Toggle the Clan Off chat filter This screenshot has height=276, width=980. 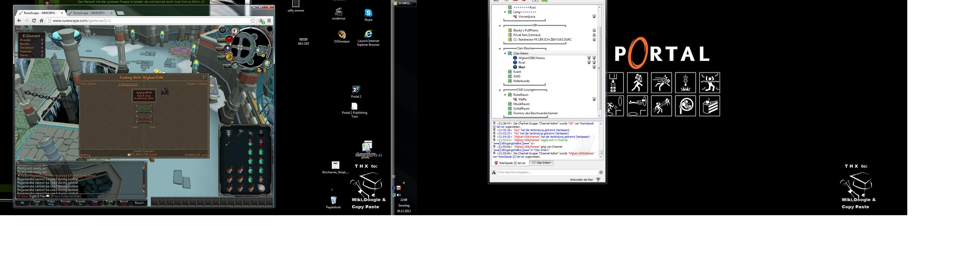(x=95, y=203)
